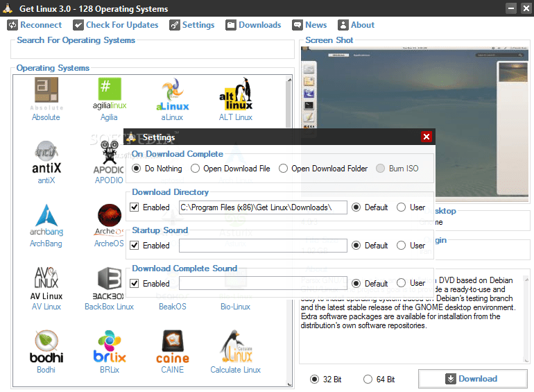Select Do Nothing on download complete
The height and width of the screenshot is (392, 534).
[x=136, y=169]
